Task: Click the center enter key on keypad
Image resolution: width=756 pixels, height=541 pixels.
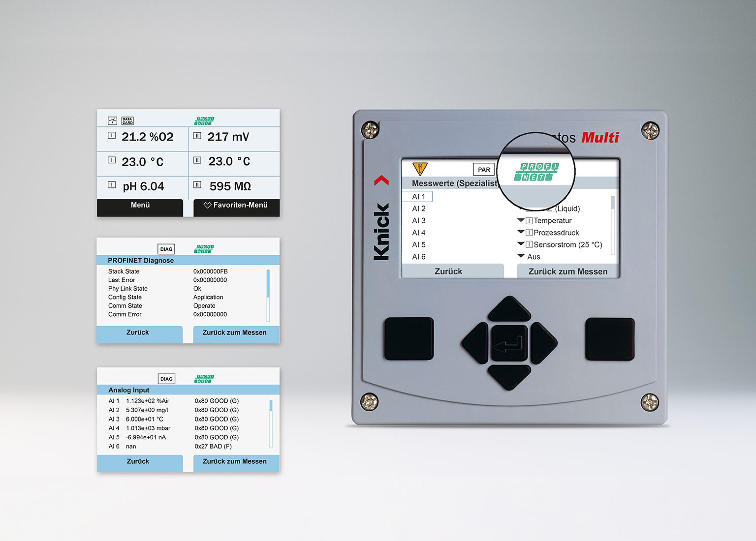Action: 509,343
